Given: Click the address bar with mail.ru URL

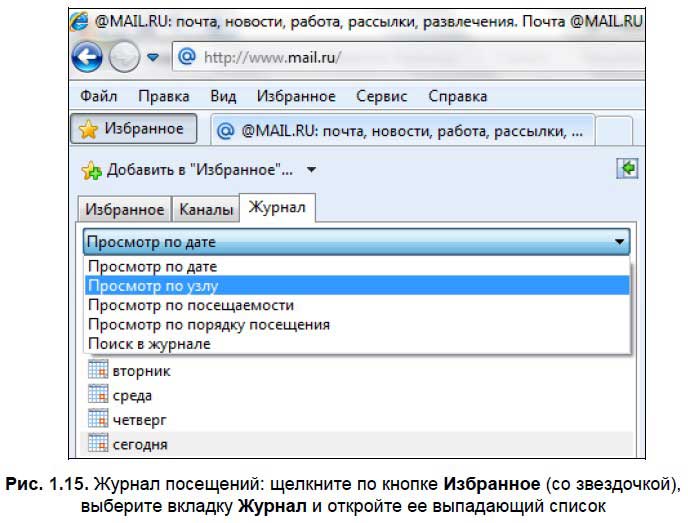Looking at the screenshot, I should [408, 57].
